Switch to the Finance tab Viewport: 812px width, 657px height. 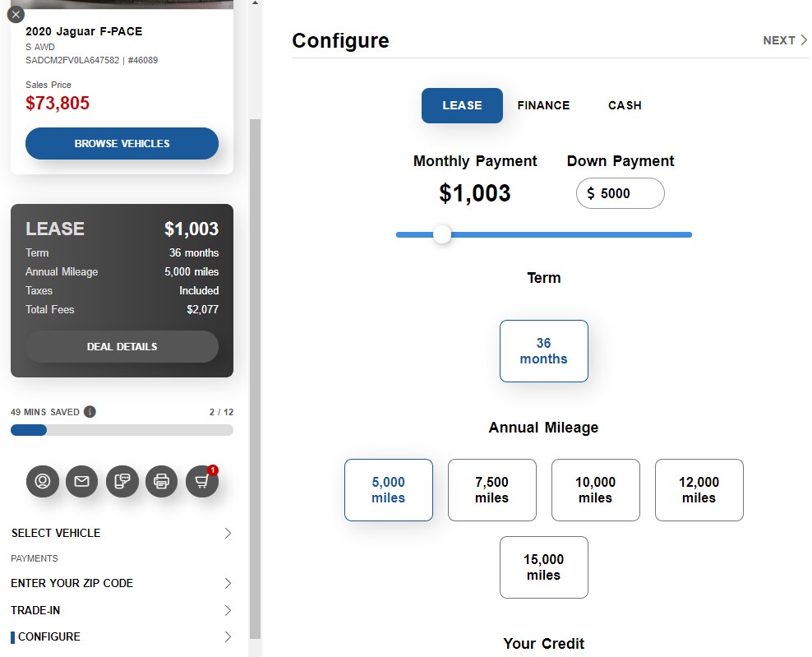543,105
